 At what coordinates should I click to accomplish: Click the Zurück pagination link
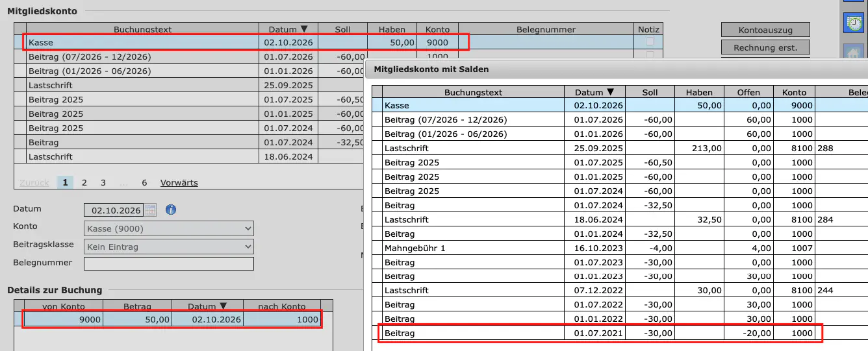34,182
